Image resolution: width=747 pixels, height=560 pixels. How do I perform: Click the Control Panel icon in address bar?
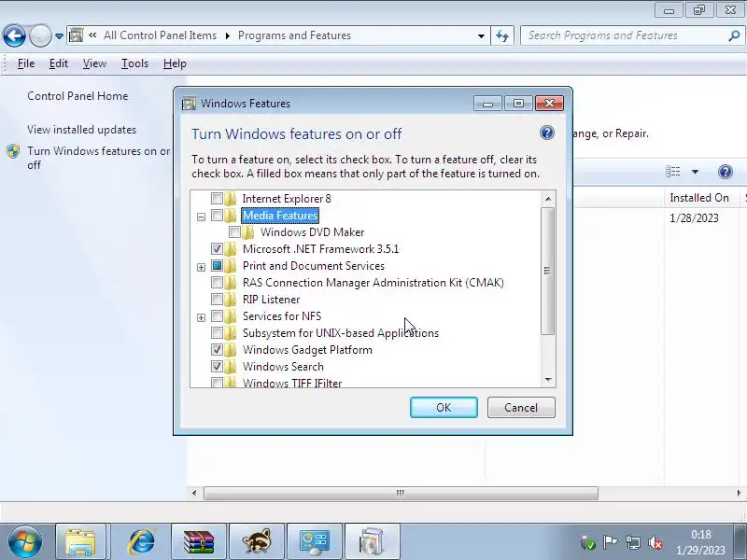tap(77, 35)
